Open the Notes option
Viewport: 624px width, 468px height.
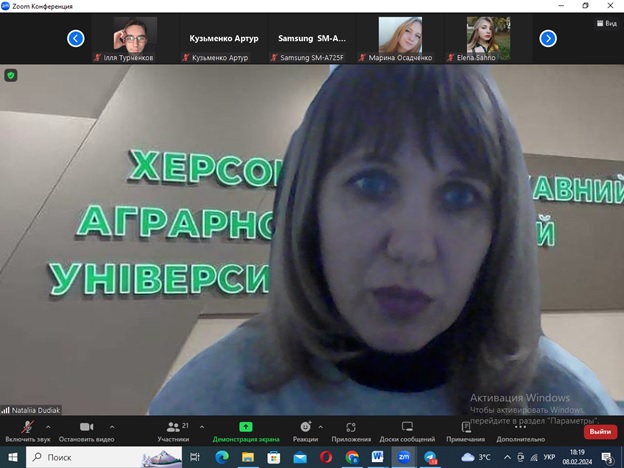point(466,431)
